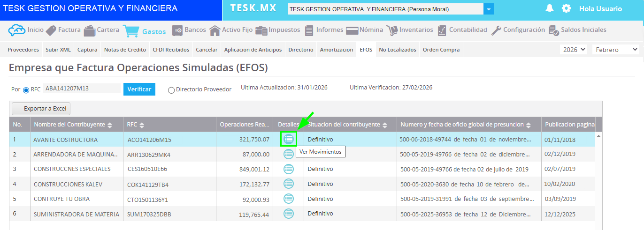This screenshot has height=230, width=644.
Task: Select date cell 03/09/2019
Action: 560,199
